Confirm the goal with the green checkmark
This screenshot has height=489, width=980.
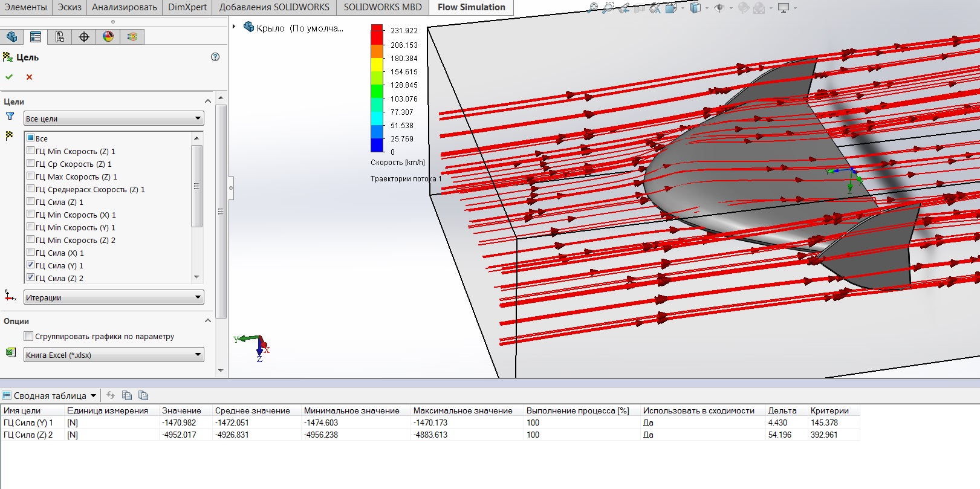click(9, 77)
